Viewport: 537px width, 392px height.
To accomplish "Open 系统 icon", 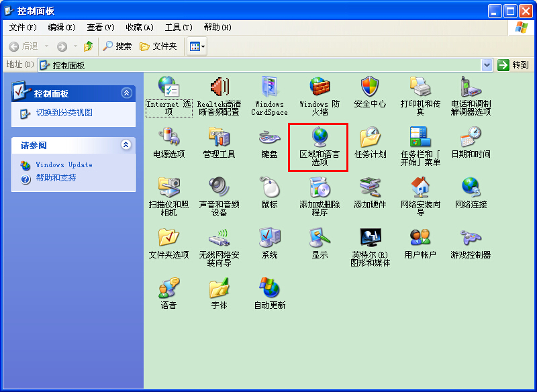I will pos(270,237).
